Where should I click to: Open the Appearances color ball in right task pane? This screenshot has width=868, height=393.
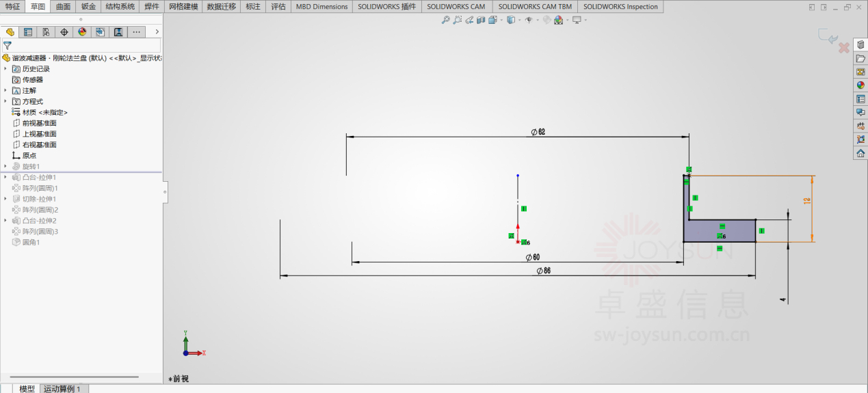pyautogui.click(x=860, y=85)
